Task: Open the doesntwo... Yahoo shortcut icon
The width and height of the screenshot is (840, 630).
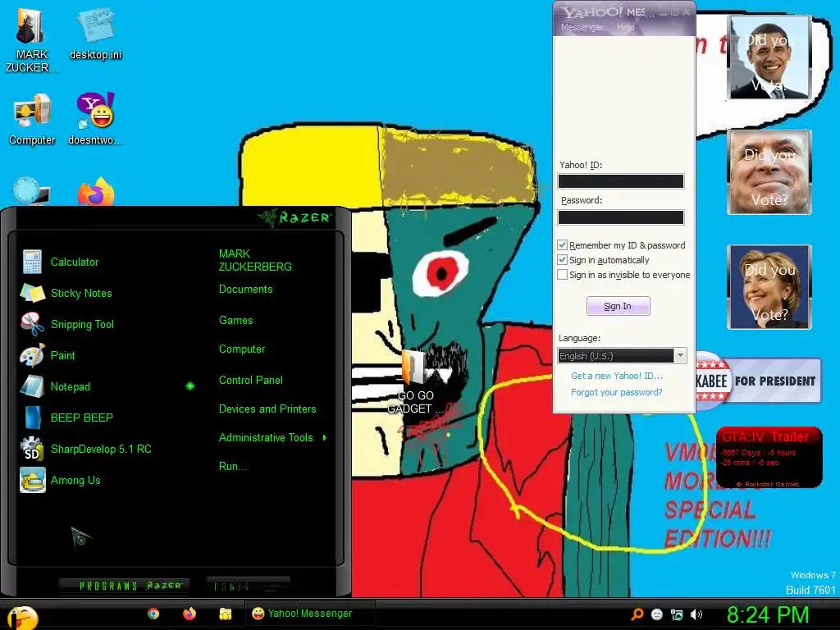Action: point(95,118)
